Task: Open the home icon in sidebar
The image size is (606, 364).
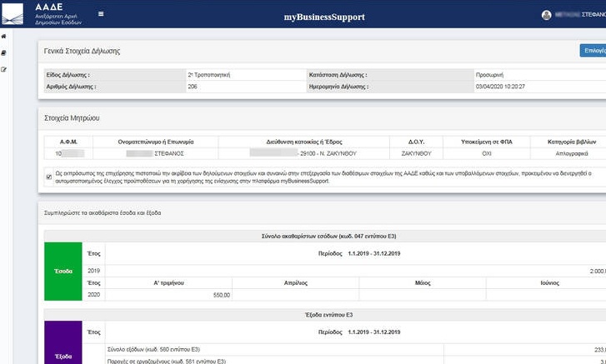Action: tap(4, 37)
